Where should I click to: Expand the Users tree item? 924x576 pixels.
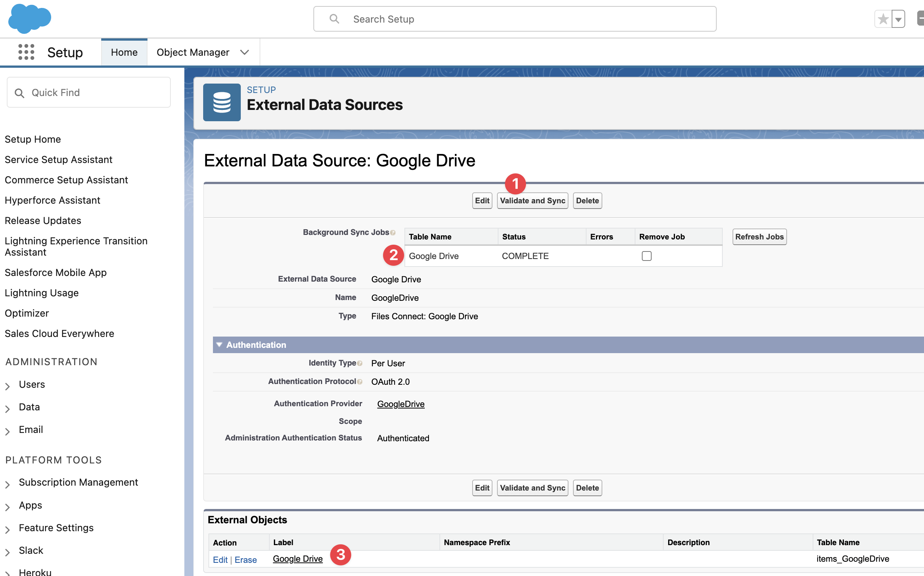[8, 386]
